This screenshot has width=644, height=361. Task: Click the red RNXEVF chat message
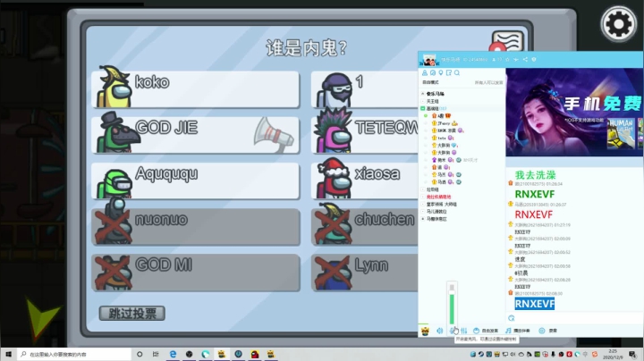pyautogui.click(x=533, y=214)
